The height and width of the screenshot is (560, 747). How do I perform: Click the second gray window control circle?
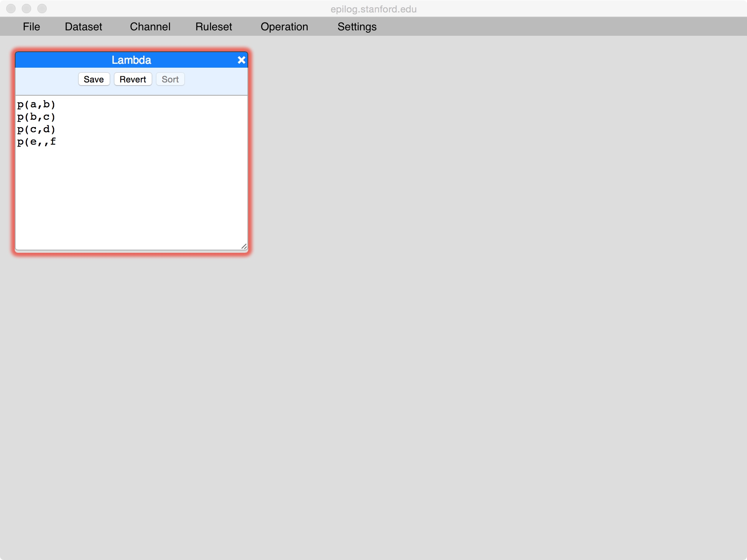pos(26,9)
